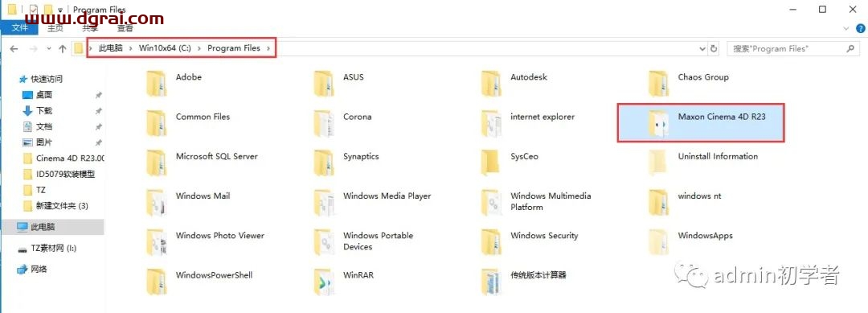Select 此电脑 in the navigation pane
868x313 pixels.
tap(52, 227)
